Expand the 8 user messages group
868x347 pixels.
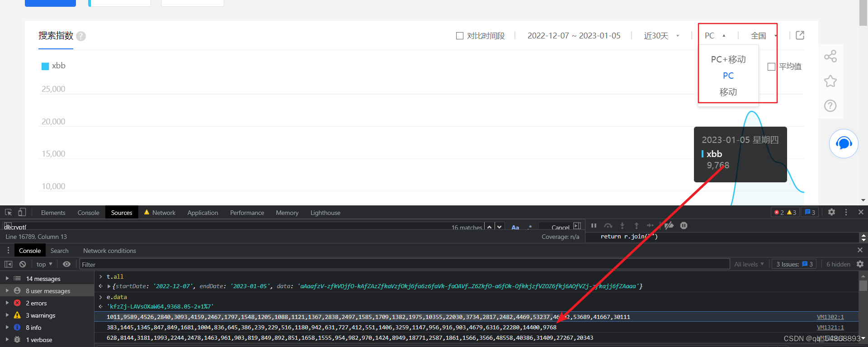7,291
